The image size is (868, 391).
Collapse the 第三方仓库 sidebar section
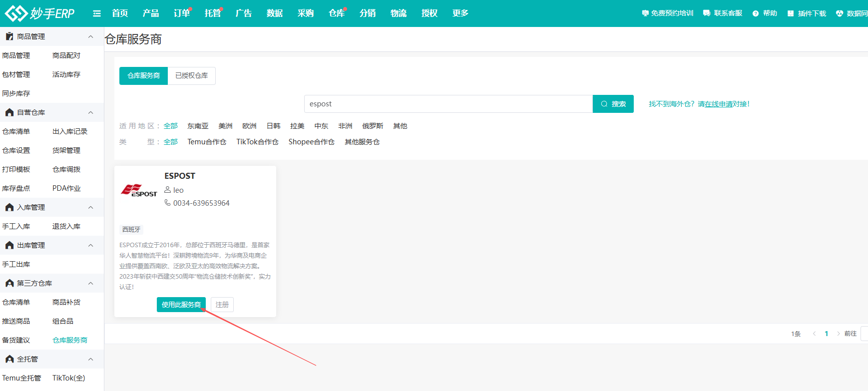tap(90, 283)
